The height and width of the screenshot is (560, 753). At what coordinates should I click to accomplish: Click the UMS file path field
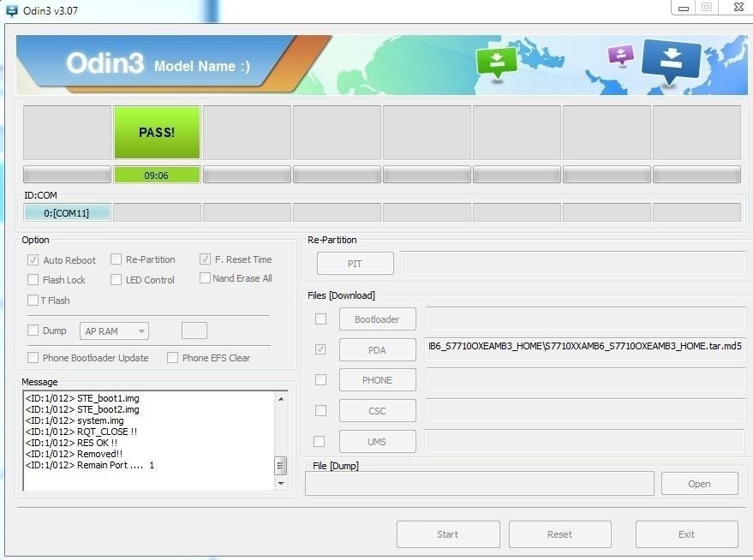[x=584, y=442]
